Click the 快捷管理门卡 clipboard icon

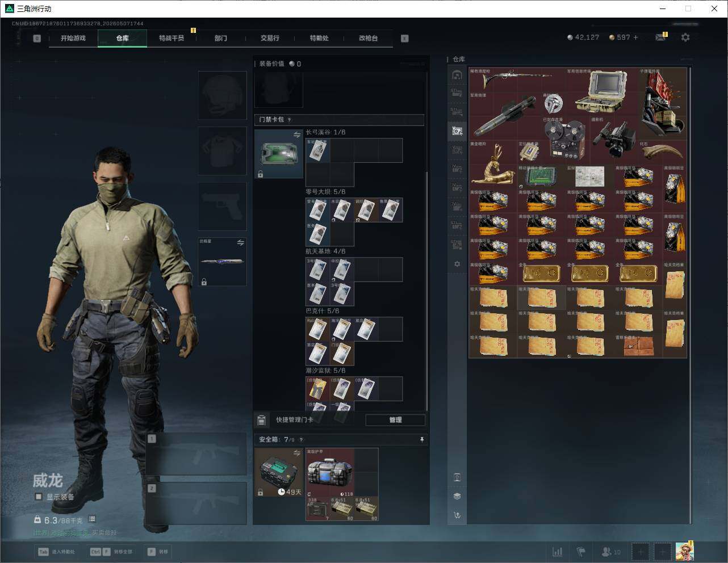click(x=261, y=420)
